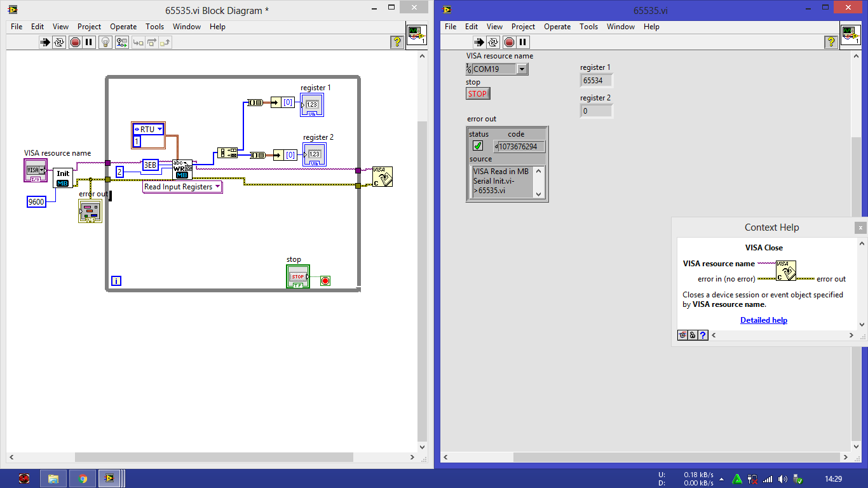
Task: Select the register 2 indicator terminal
Action: 315,154
